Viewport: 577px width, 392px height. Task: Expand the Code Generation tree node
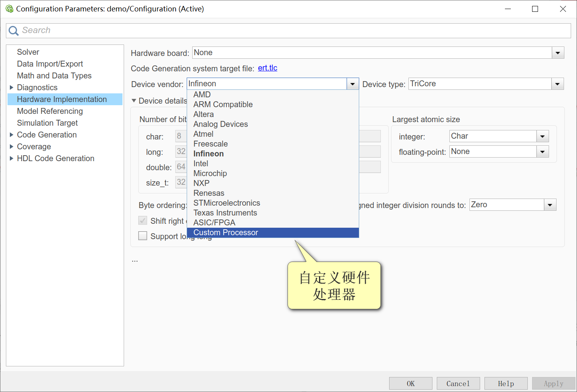(11, 135)
